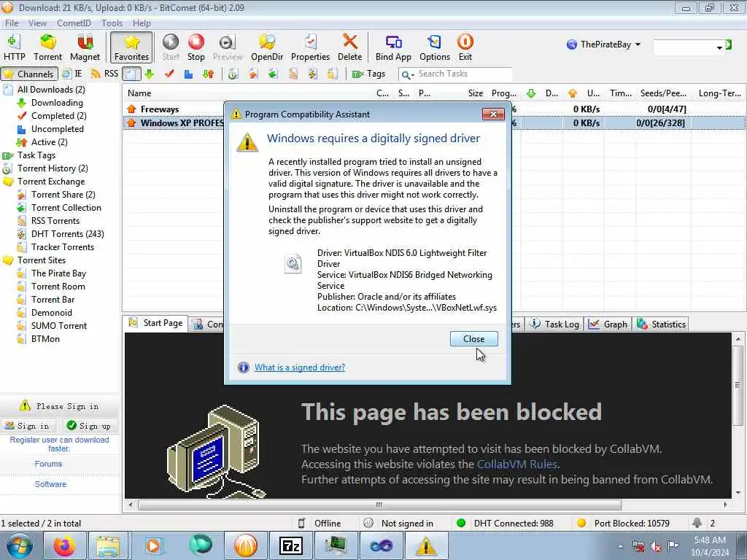Click the green search go arrow icon
The width and height of the screenshot is (747, 560).
pyautogui.click(x=729, y=44)
